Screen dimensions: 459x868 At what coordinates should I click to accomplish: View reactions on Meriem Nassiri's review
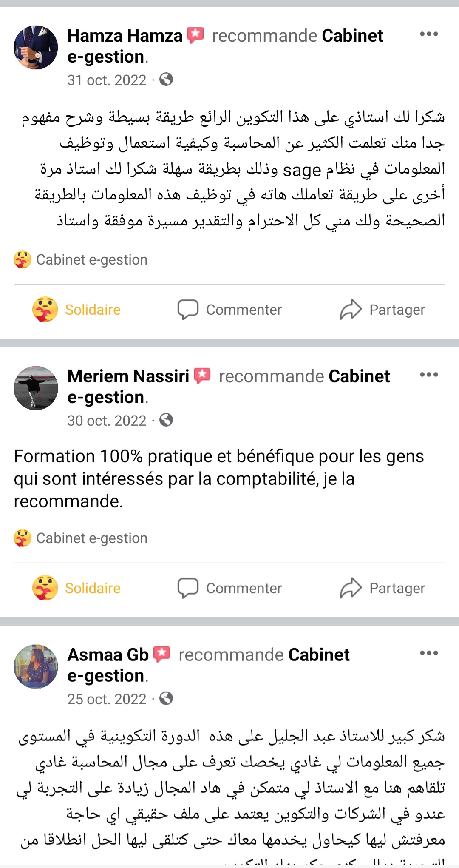point(81,538)
